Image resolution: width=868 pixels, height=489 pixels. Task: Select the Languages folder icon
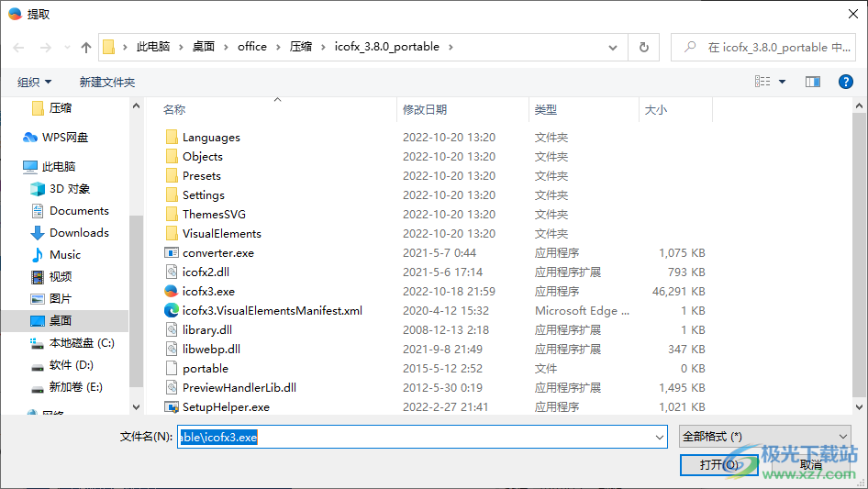click(x=172, y=137)
